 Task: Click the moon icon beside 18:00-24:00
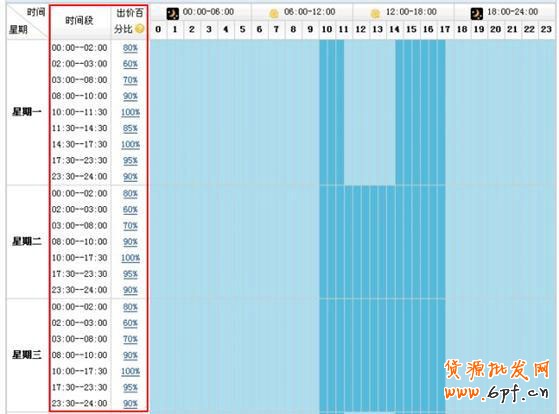[477, 14]
